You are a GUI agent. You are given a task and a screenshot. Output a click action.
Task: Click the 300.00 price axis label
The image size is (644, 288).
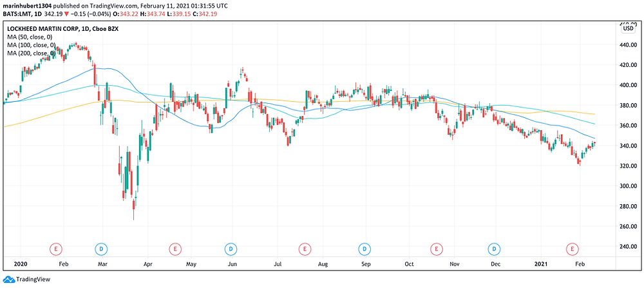tap(629, 186)
